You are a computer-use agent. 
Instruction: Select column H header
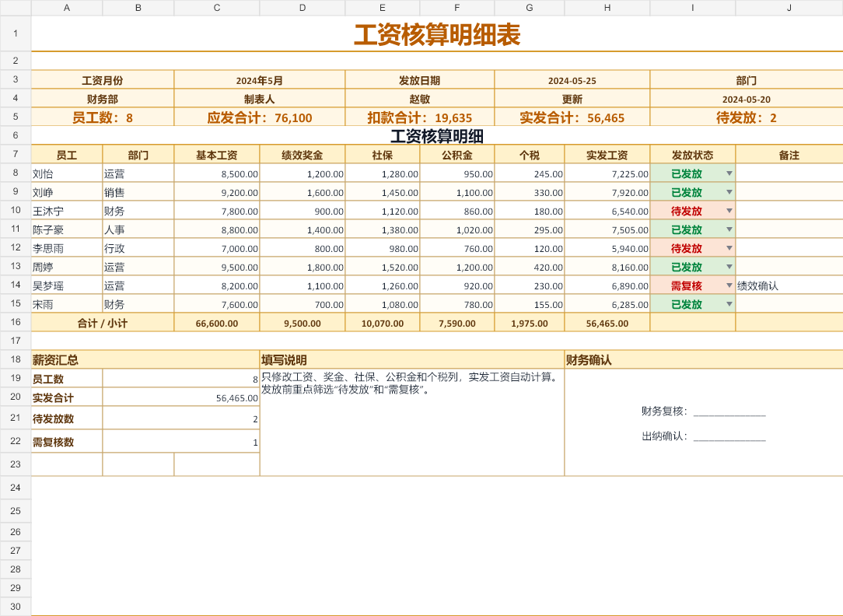tap(607, 8)
